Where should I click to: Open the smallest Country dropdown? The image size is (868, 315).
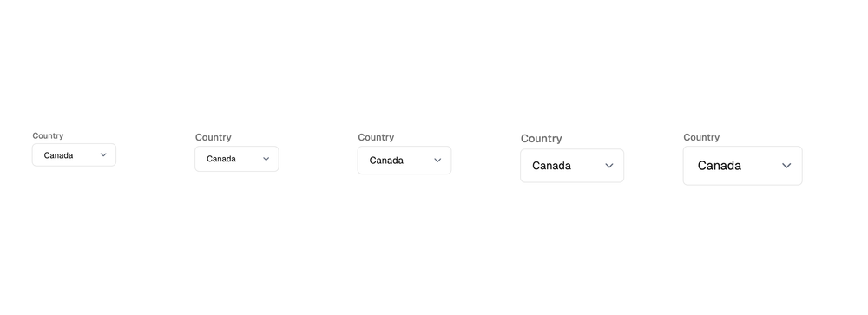click(74, 155)
